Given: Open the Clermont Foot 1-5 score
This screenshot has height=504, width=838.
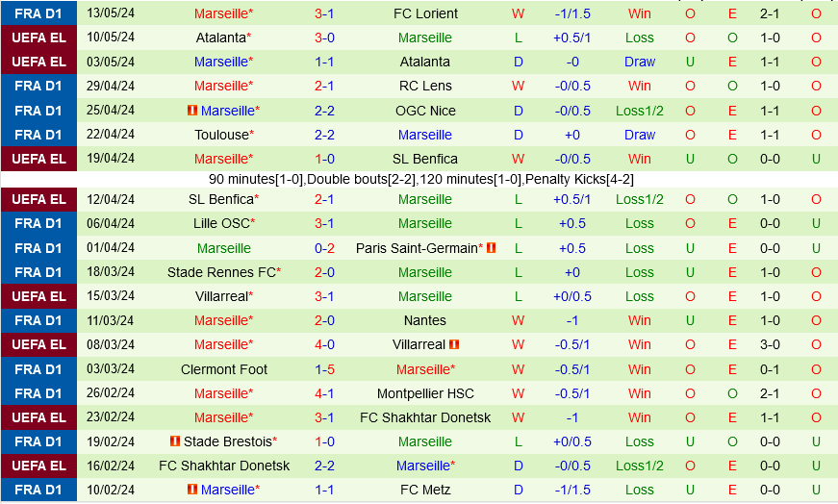Looking at the screenshot, I should pyautogui.click(x=324, y=369).
